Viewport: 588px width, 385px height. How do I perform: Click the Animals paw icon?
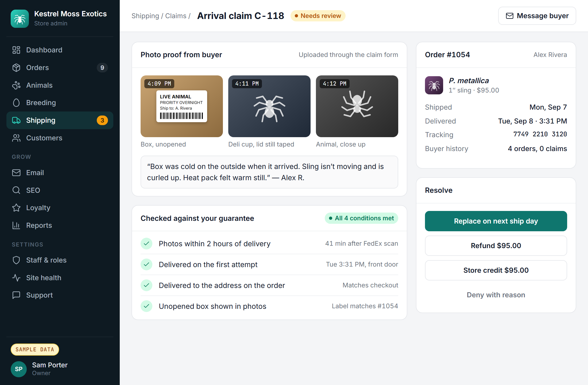click(x=16, y=85)
